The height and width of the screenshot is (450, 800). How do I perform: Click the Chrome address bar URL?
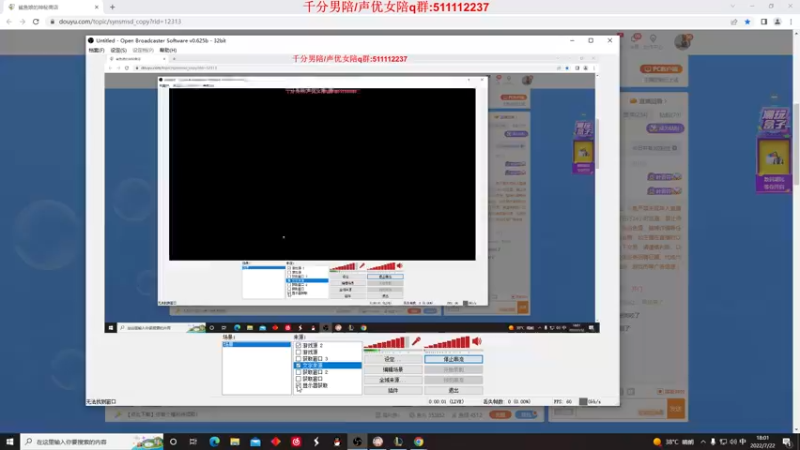click(x=120, y=21)
